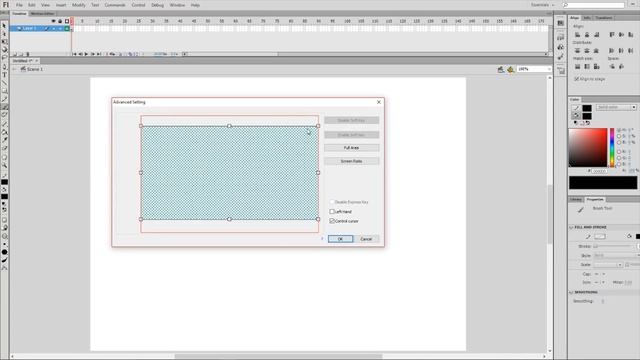Click OK in Advanced Setting dialog
The image size is (640, 360).
340,239
